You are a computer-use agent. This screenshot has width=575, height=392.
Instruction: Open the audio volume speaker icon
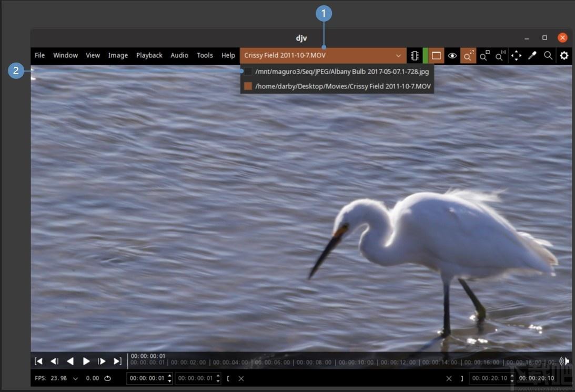coord(564,361)
